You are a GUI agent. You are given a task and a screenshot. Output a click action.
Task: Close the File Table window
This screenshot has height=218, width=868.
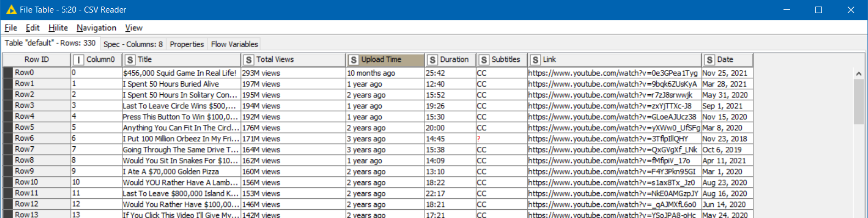[x=851, y=10]
